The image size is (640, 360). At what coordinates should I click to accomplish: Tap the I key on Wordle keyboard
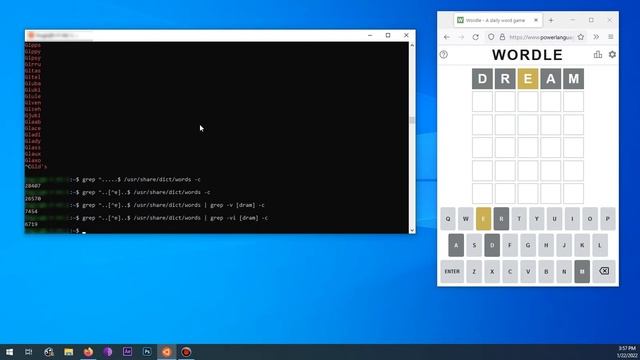[572, 219]
